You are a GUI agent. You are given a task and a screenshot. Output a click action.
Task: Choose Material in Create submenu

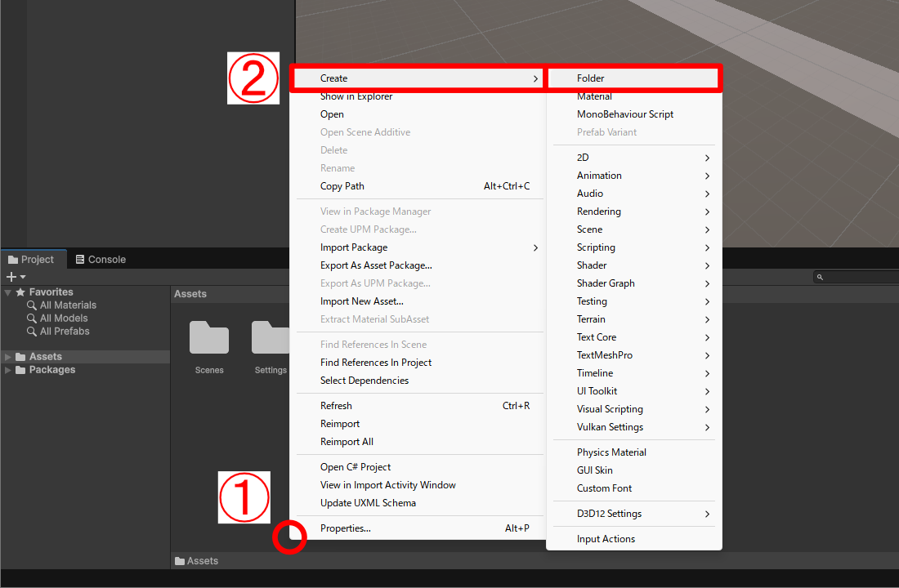(594, 96)
